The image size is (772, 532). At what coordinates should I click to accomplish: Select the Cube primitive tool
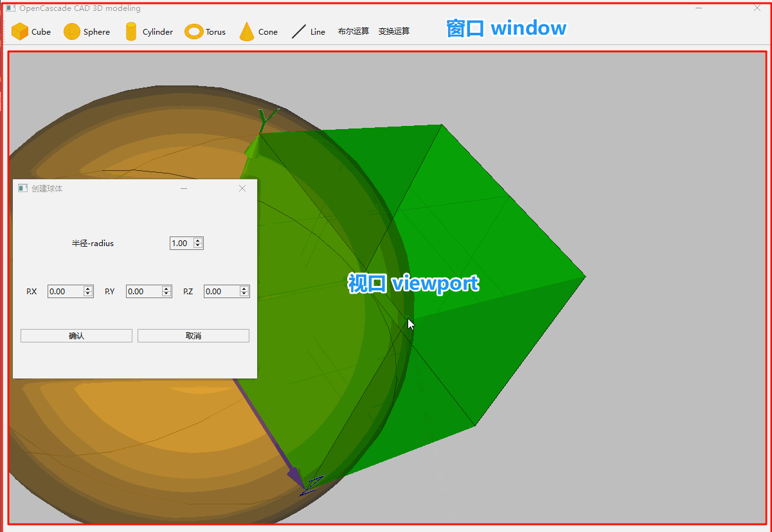[31, 31]
